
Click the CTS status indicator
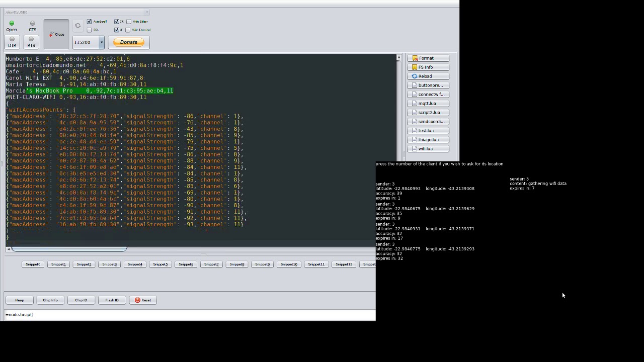[32, 26]
